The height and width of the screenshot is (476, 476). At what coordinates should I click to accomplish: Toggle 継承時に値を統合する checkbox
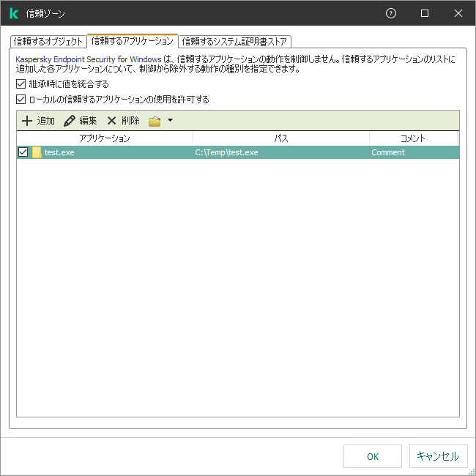[x=21, y=83]
